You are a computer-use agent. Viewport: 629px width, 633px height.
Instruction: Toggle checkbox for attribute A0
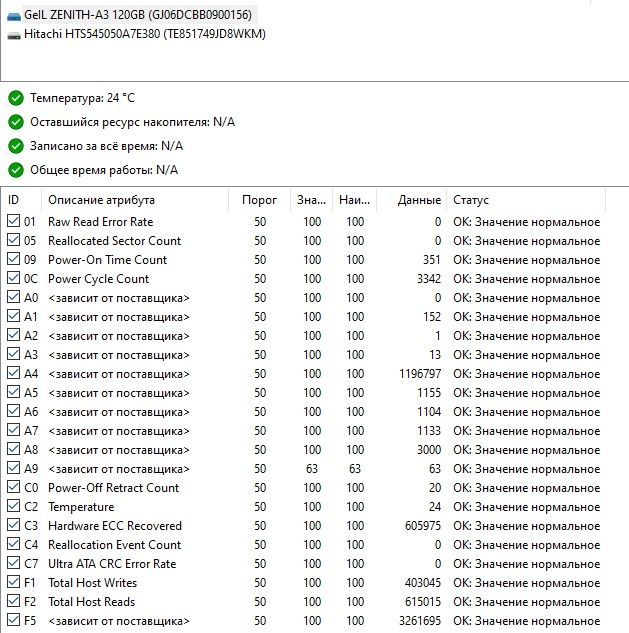coord(13,297)
